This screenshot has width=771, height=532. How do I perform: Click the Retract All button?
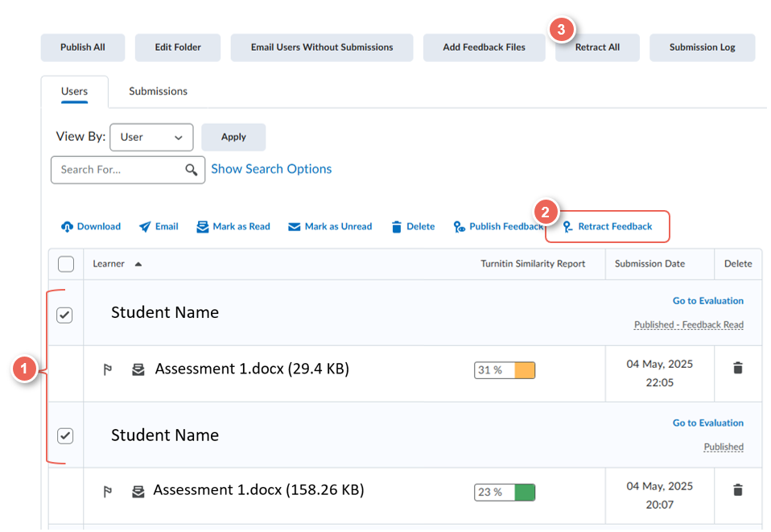(x=597, y=47)
